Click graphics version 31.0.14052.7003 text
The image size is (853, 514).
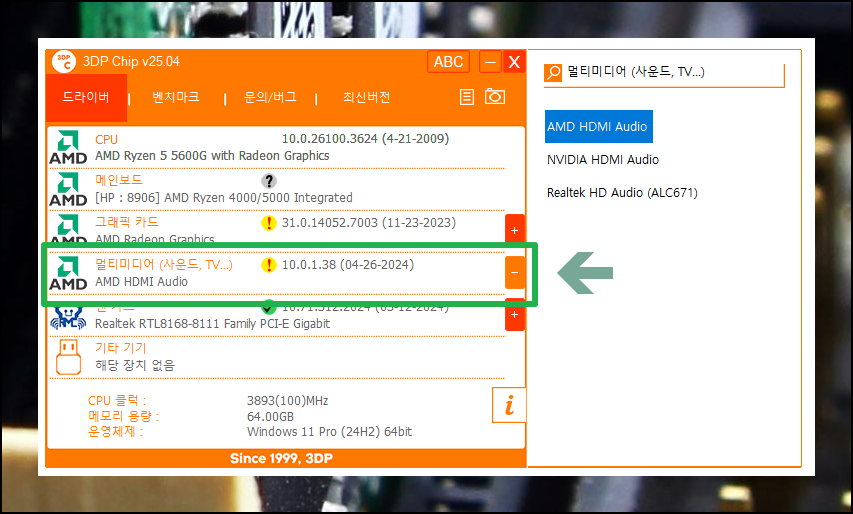pyautogui.click(x=369, y=222)
